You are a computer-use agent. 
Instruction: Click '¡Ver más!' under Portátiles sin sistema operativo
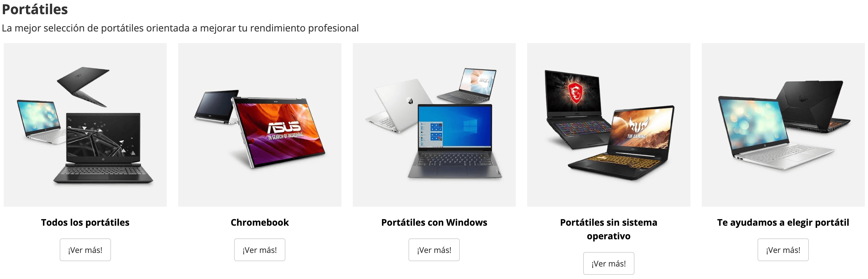tap(609, 263)
